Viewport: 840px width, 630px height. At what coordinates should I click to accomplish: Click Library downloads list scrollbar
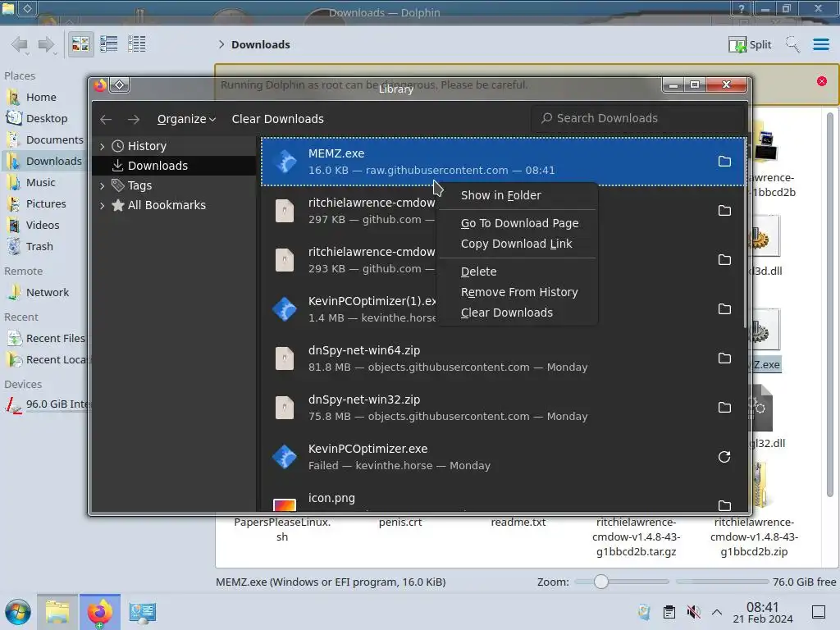(745, 233)
